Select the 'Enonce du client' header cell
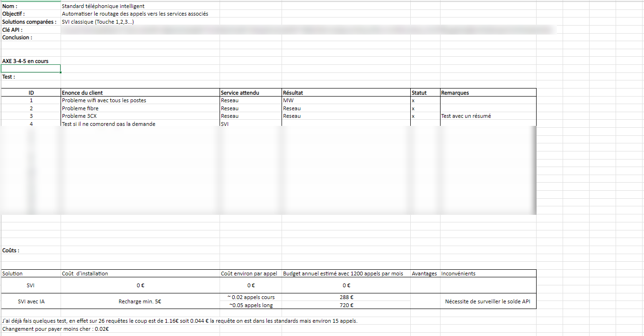The image size is (644, 336). click(140, 93)
